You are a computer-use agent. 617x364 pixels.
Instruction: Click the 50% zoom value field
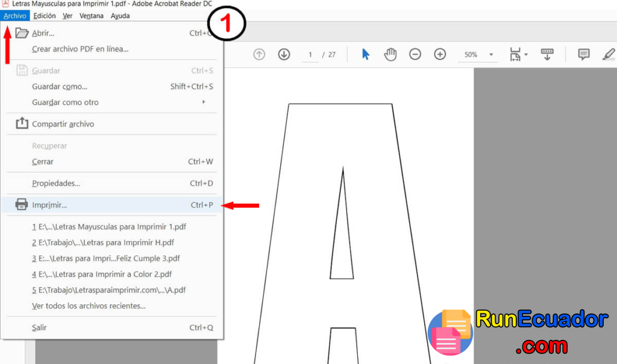tap(471, 55)
